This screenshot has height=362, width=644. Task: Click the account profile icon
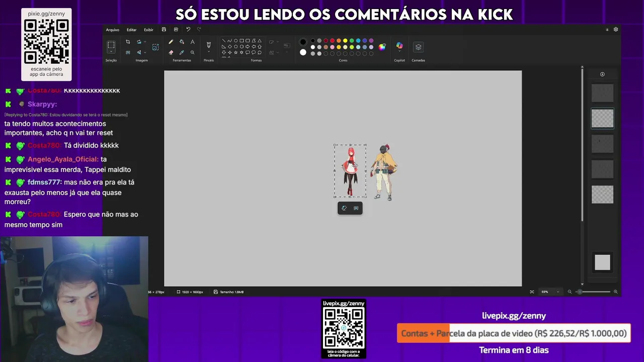607,30
